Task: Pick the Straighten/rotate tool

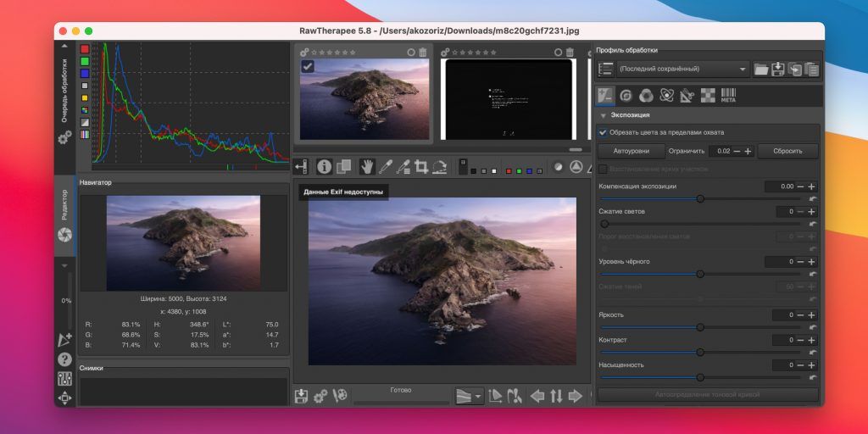Action: point(439,167)
